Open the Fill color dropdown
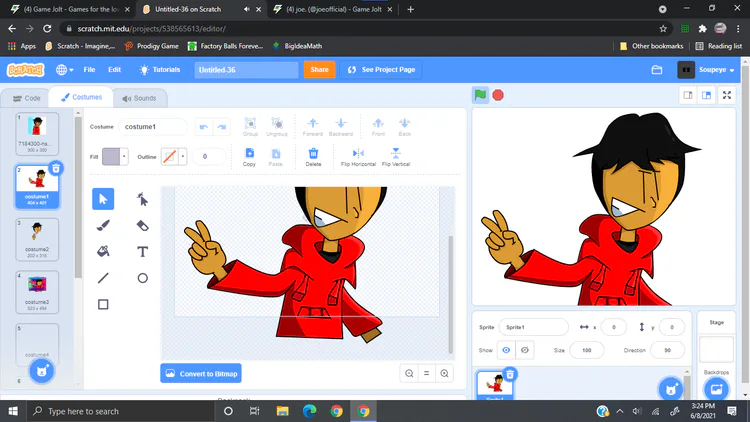 click(124, 156)
